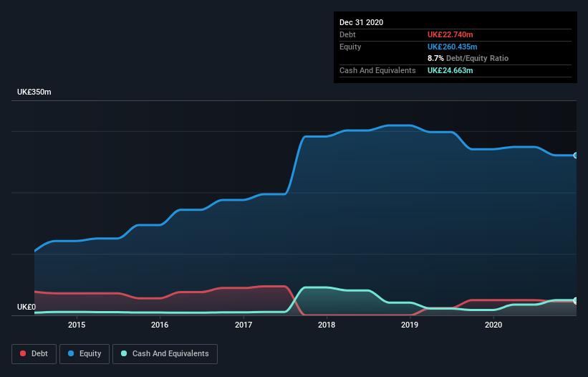Click the 8.7% Debt/Equity Ratio text
The image size is (588, 377).
pos(468,58)
